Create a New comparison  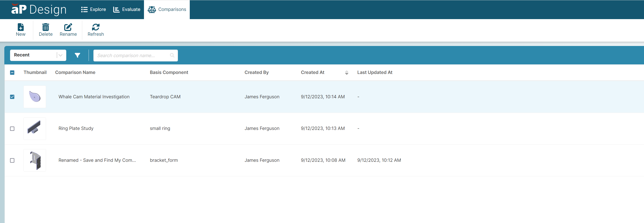21,30
